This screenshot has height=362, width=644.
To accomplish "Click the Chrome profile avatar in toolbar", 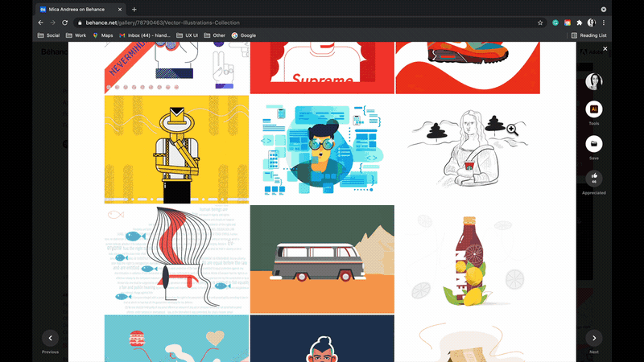I will (592, 23).
